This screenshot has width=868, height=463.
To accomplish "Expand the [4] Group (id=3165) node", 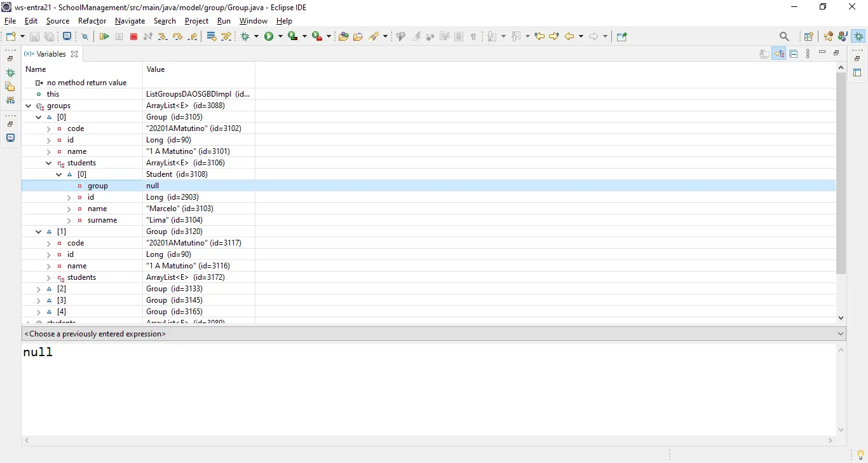I will click(x=39, y=312).
